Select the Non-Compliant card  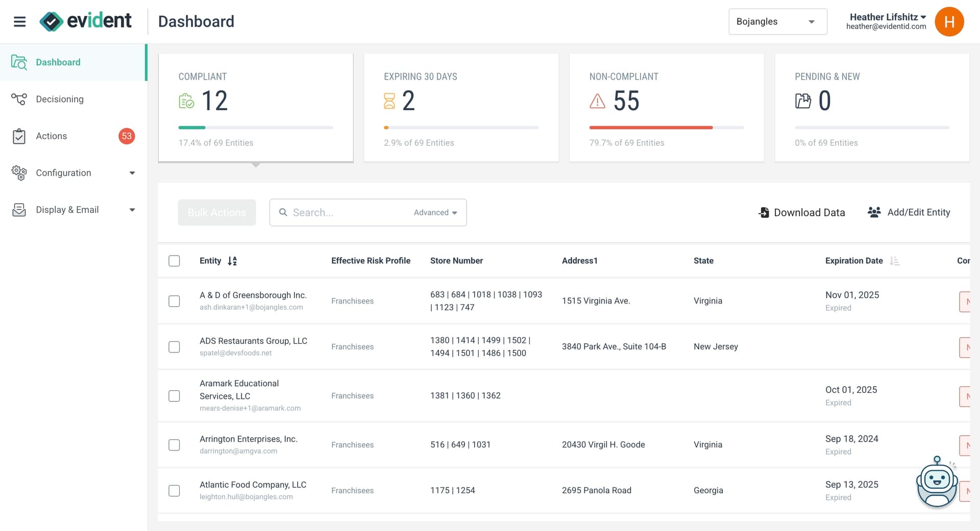[x=667, y=108]
